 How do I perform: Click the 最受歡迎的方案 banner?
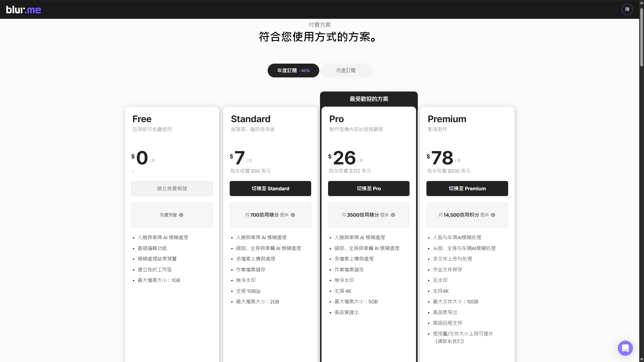369,99
